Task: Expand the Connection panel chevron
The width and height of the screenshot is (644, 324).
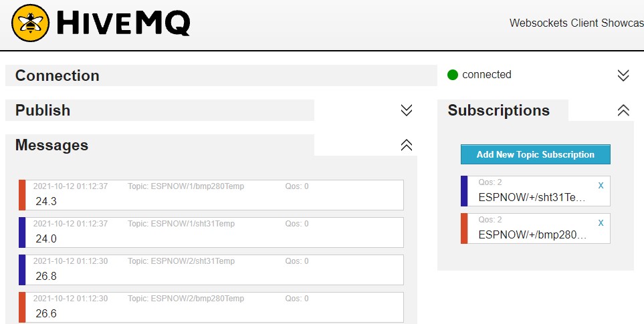Action: click(623, 75)
